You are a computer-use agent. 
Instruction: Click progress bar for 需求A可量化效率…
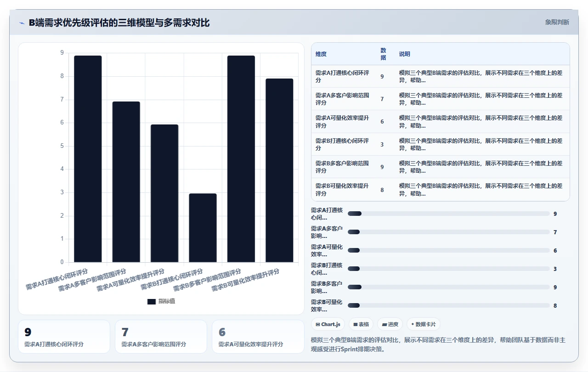point(449,250)
